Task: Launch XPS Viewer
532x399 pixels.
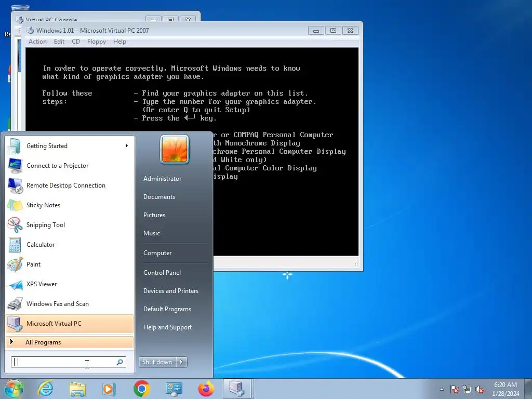Action: pos(69,284)
